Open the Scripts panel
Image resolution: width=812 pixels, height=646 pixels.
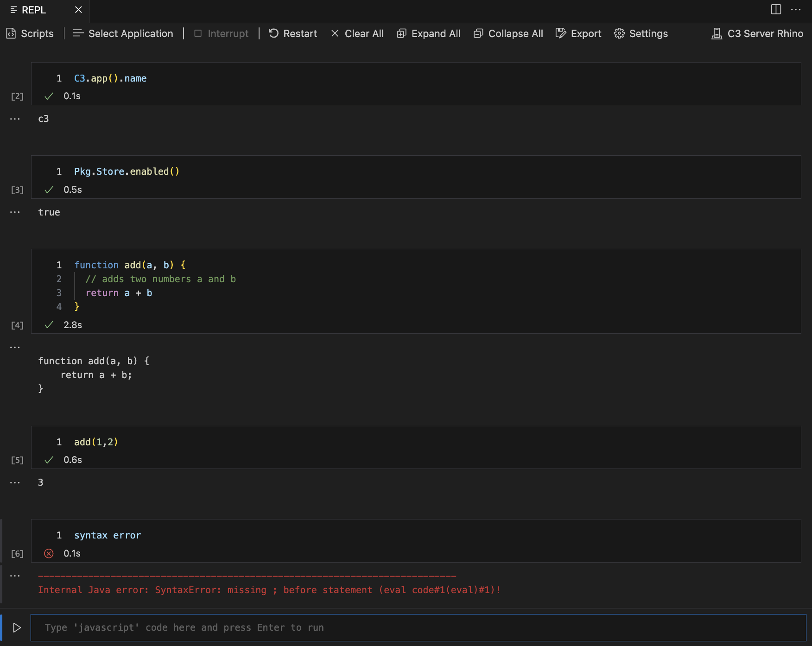(30, 33)
